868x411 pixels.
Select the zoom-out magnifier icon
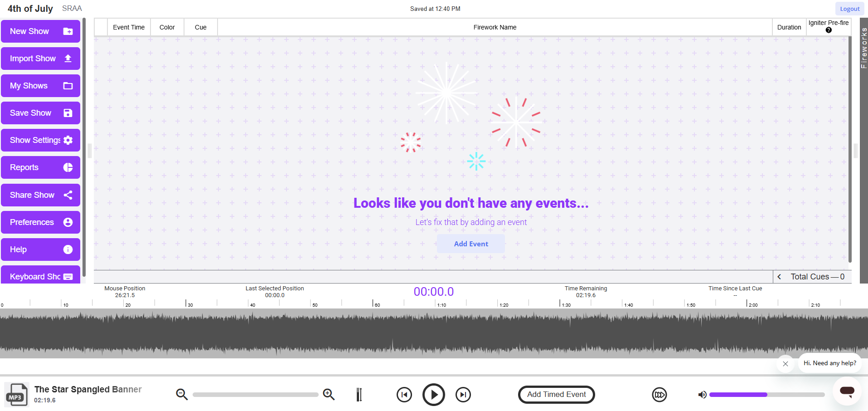click(x=181, y=394)
